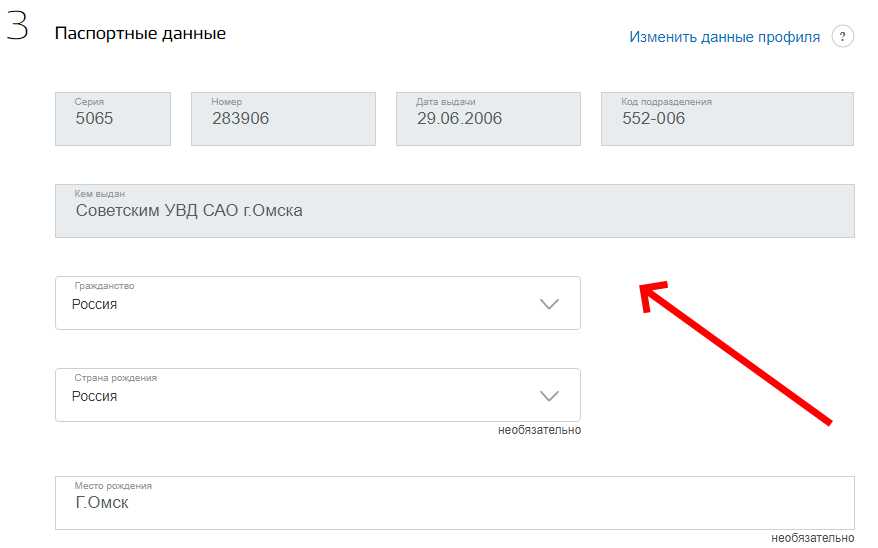Click the "Изменить данные профиля" link
Image resolution: width=878 pixels, height=548 pixels.
click(724, 37)
